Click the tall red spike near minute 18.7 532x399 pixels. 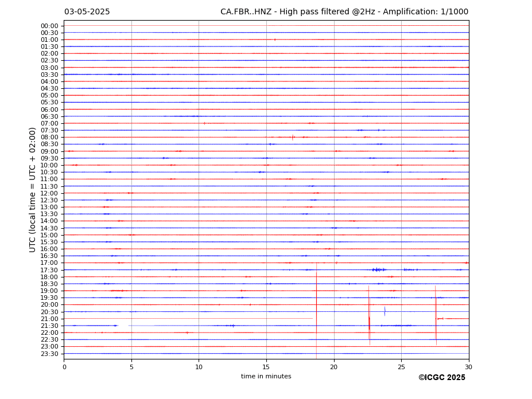click(x=316, y=310)
